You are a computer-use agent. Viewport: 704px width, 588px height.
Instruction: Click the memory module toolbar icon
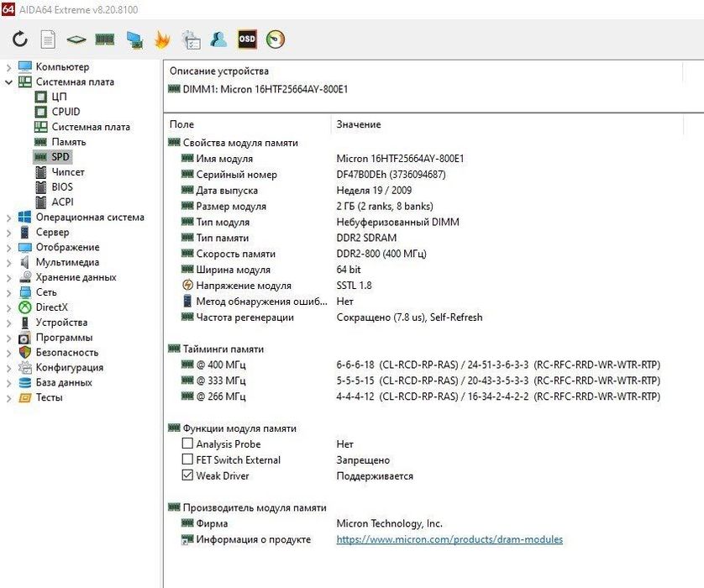click(105, 40)
